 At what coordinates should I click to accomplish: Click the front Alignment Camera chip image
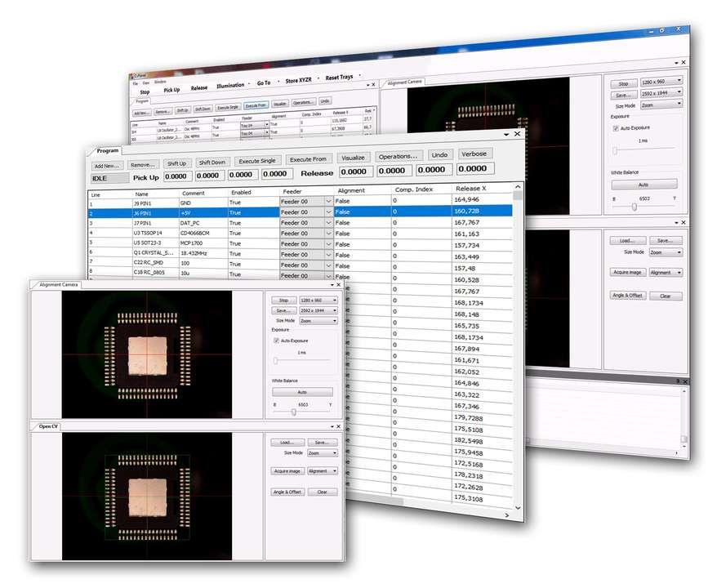(147, 354)
